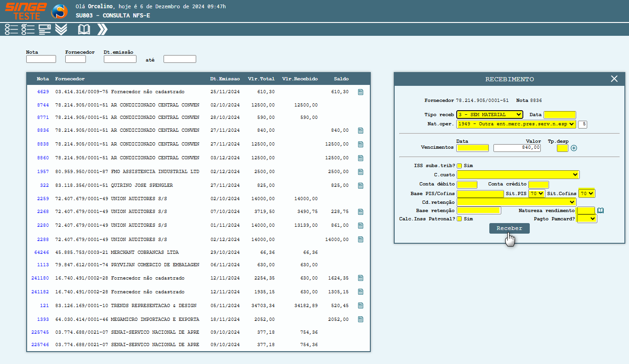Open lookup book beside Natureza rendimento
Viewport: 629px width, 364px height.
click(600, 211)
